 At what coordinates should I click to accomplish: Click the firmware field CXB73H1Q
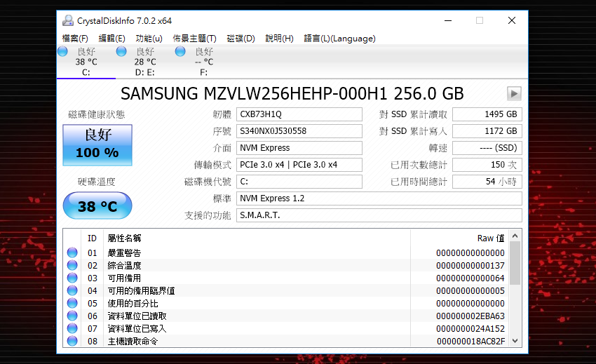[x=299, y=114]
